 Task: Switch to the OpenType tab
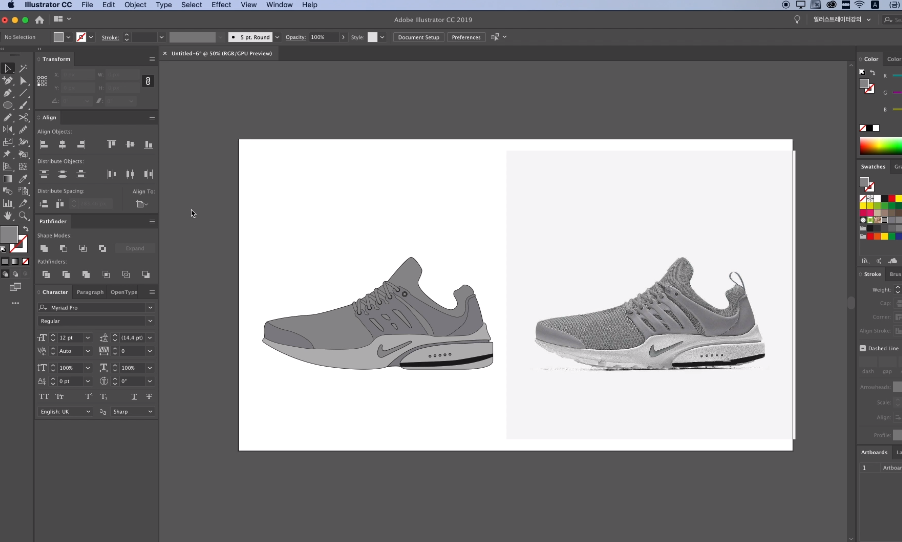124,292
